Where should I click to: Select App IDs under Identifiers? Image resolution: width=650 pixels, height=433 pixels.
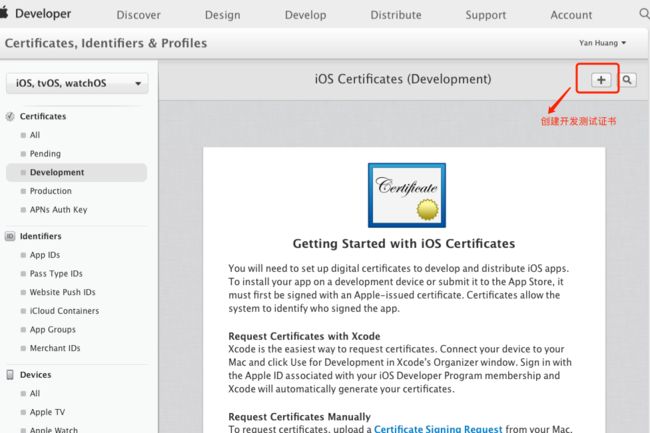pyautogui.click(x=45, y=255)
